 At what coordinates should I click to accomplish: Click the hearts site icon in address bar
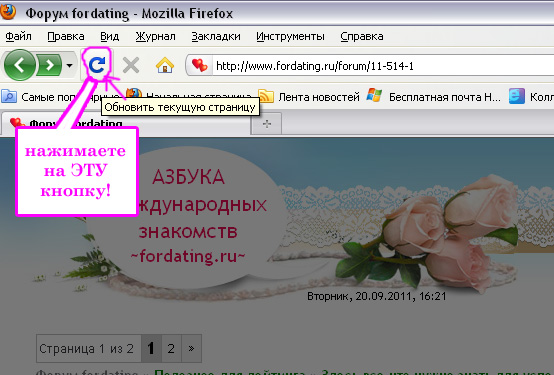200,65
